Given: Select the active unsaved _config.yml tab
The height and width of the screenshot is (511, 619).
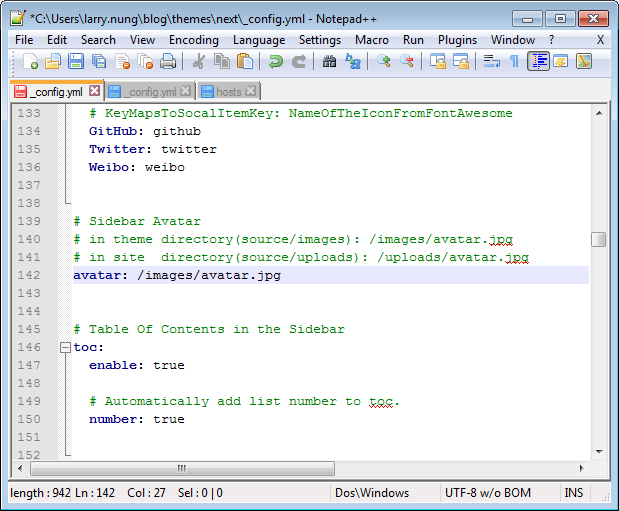Looking at the screenshot, I should click(x=58, y=92).
